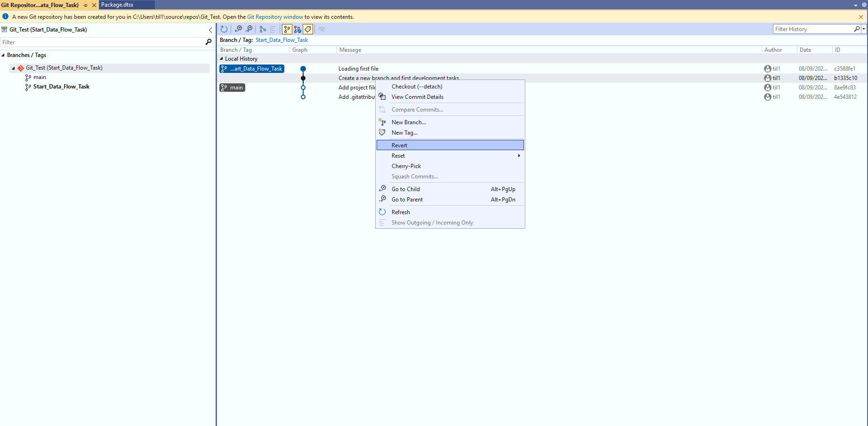Collapse the Branches / Tags section
The height and width of the screenshot is (426, 868).
3,55
